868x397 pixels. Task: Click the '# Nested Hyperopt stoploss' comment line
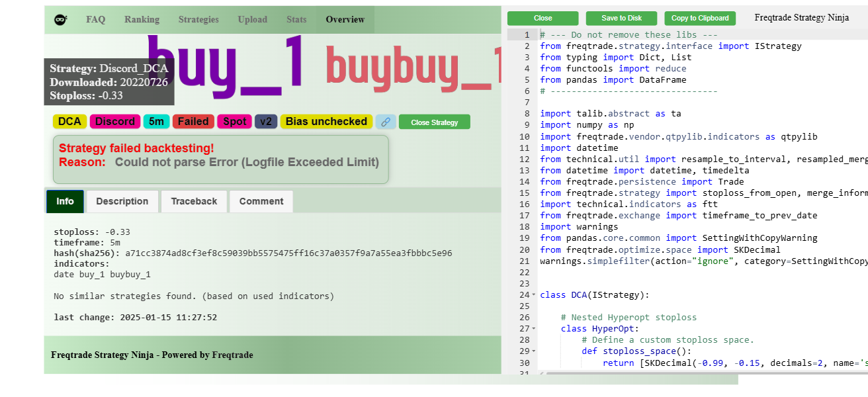(x=629, y=318)
